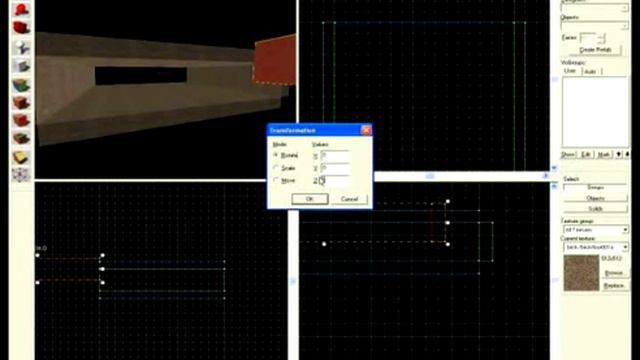This screenshot has height=360, width=640.
Task: Click the visgroups Edit button
Action: point(586,155)
